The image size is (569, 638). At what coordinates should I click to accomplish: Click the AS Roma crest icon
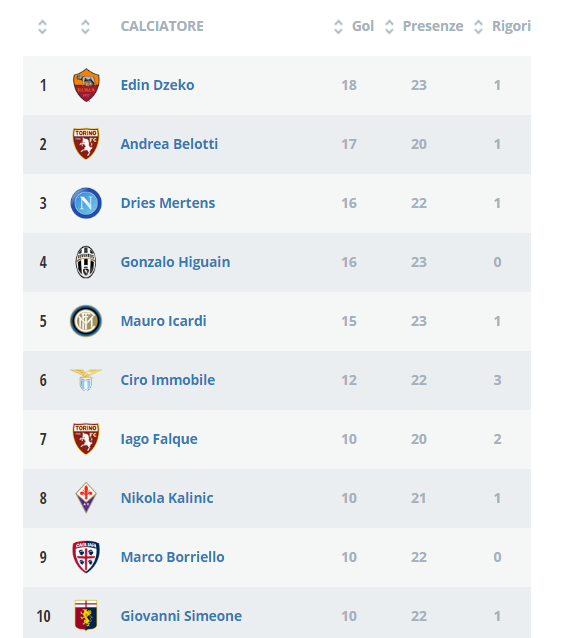point(86,85)
